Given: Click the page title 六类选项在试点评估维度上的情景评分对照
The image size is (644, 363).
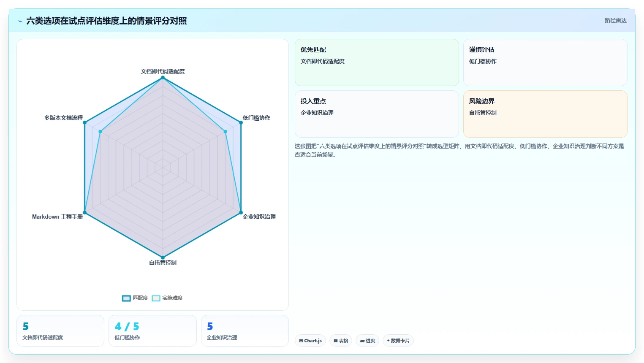Looking at the screenshot, I should point(106,21).
